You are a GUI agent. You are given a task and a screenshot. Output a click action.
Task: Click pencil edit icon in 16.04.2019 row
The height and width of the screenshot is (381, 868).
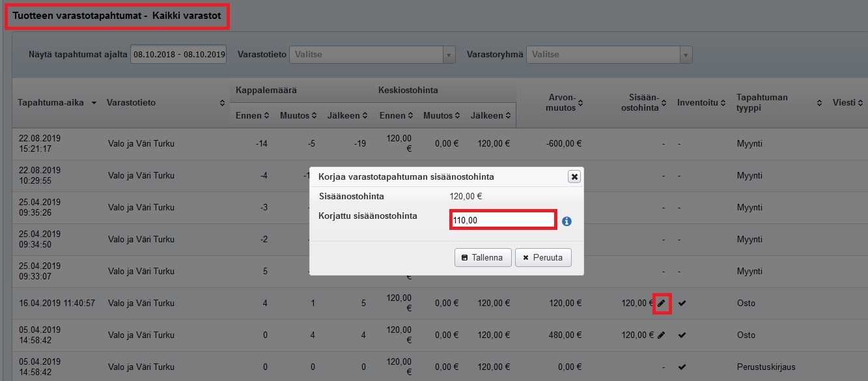662,303
